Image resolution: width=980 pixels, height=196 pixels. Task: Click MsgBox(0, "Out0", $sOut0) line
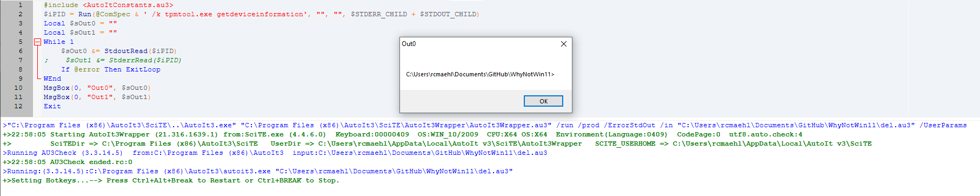pyautogui.click(x=97, y=88)
